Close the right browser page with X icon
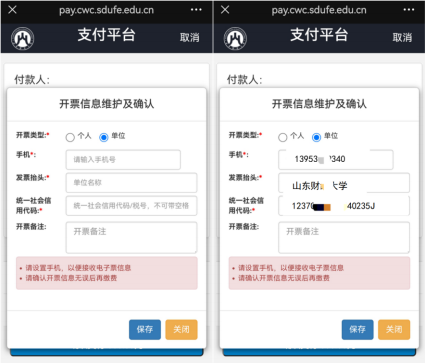The image size is (425, 363). click(x=225, y=10)
